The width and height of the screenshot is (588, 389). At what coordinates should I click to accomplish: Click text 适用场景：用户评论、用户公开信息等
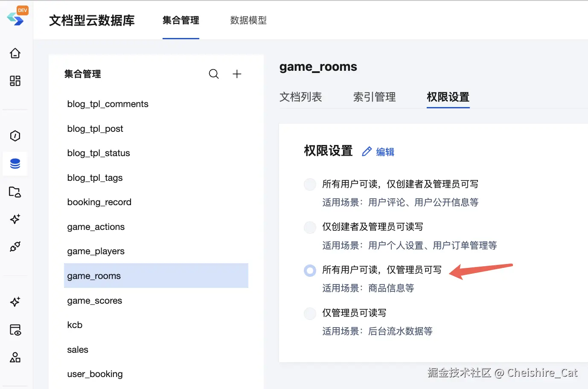(400, 202)
